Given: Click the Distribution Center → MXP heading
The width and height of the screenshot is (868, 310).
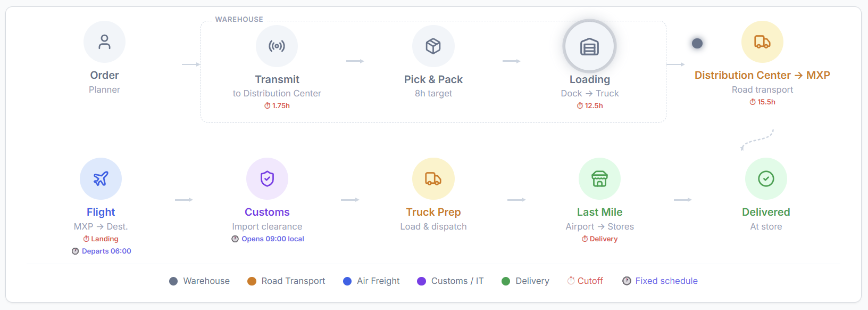Looking at the screenshot, I should 762,75.
